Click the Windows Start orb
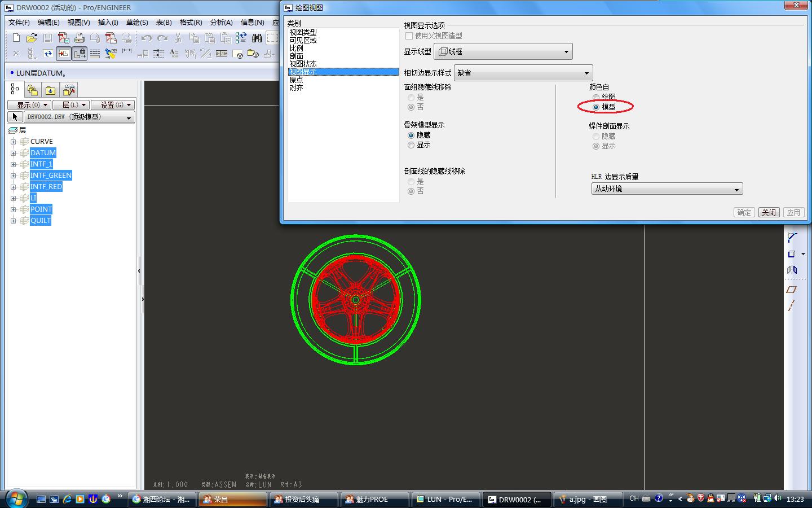This screenshot has width=812, height=508. (15, 499)
